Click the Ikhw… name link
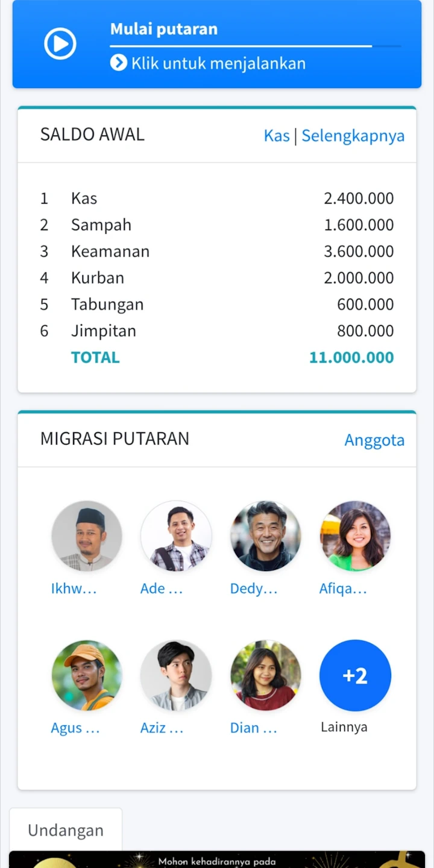 point(74,589)
